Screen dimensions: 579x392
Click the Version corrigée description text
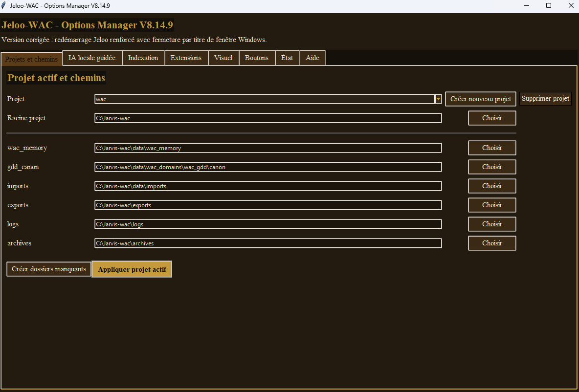point(134,40)
